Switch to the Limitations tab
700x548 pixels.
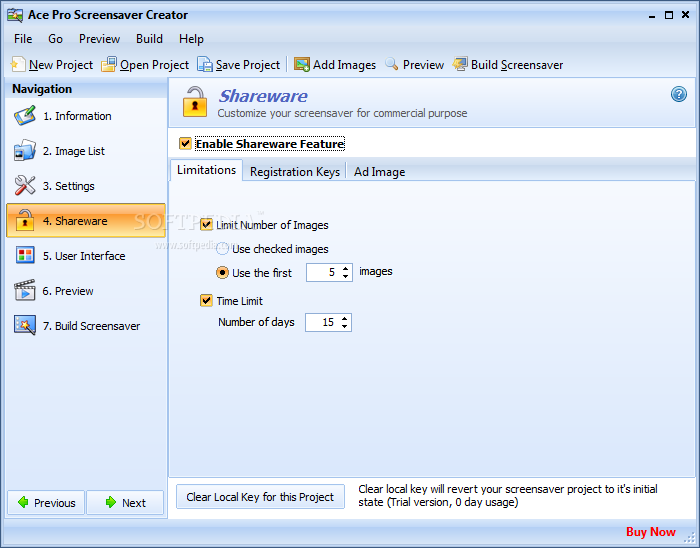tap(206, 170)
